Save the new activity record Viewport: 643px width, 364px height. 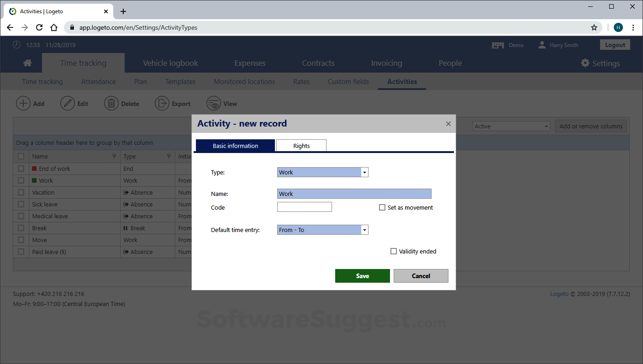pyautogui.click(x=362, y=275)
